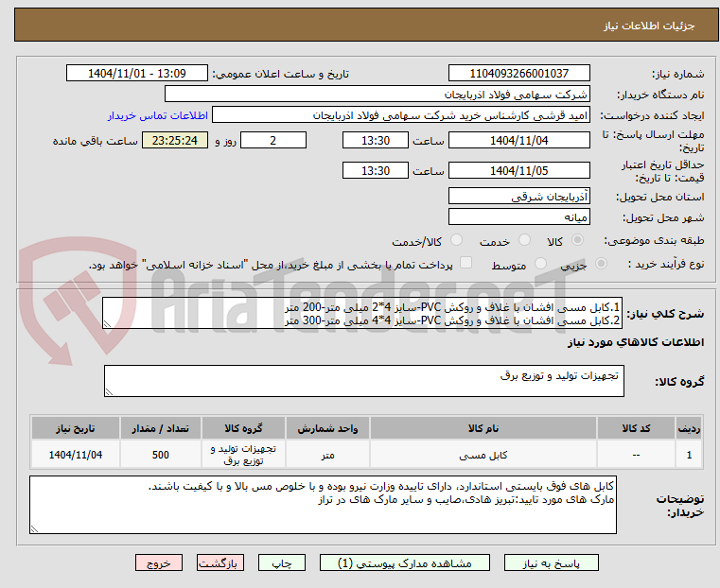Screen dimensions: 720x588
Task: Click the row number 1 cell
Action: [689, 455]
